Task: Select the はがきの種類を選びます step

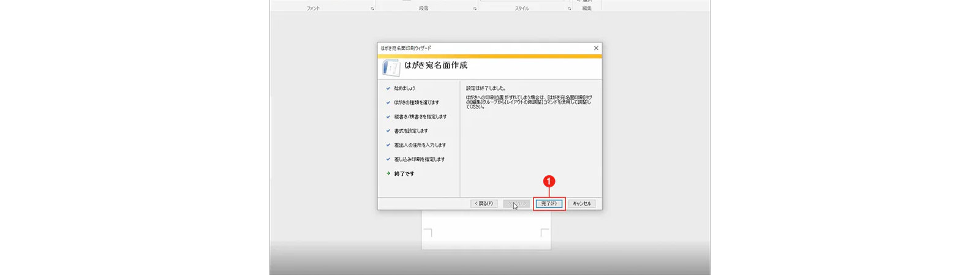Action: tap(417, 102)
